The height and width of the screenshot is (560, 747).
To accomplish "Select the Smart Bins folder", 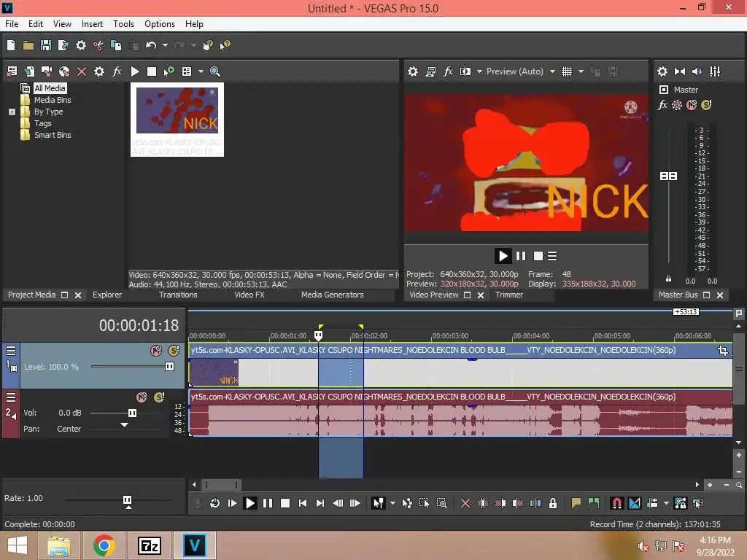I will 53,135.
